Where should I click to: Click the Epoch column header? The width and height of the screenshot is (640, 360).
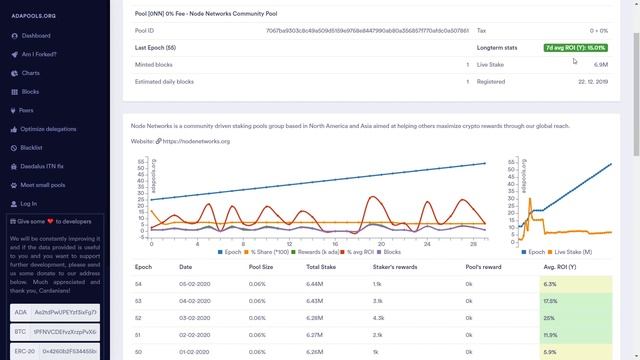(x=143, y=267)
